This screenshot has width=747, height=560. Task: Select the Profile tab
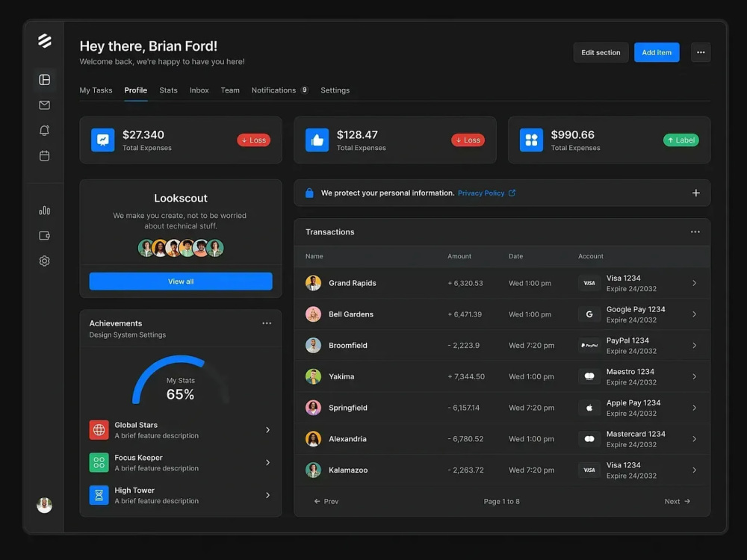136,90
